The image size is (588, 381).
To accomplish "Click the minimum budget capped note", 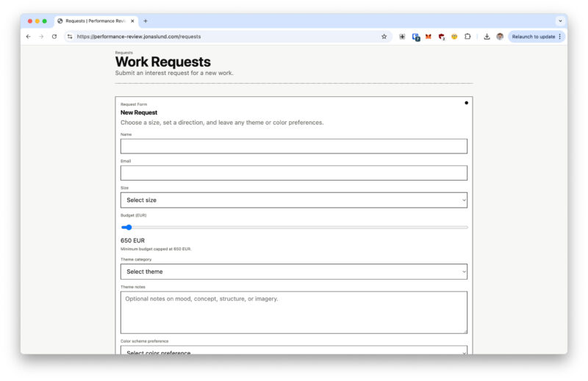I will (x=156, y=249).
